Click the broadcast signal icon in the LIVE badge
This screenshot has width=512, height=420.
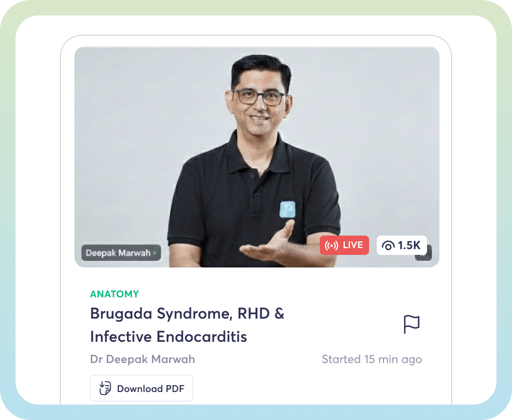click(x=331, y=245)
